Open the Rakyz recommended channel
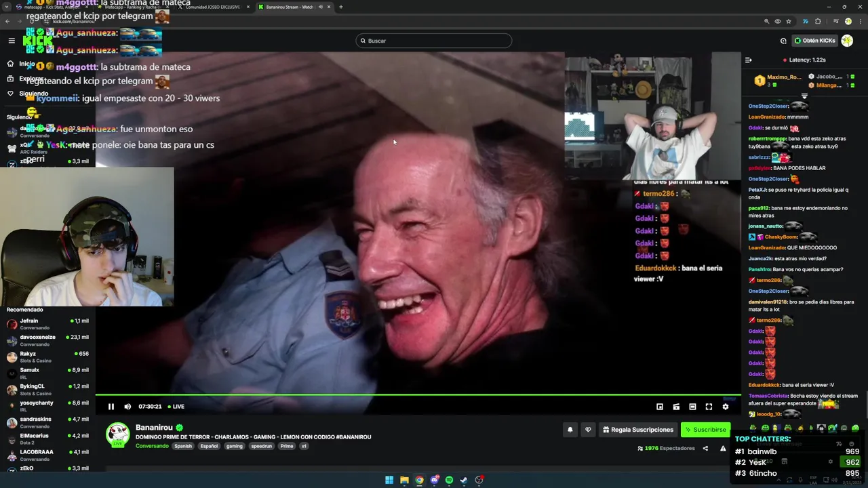868x488 pixels. (47, 357)
